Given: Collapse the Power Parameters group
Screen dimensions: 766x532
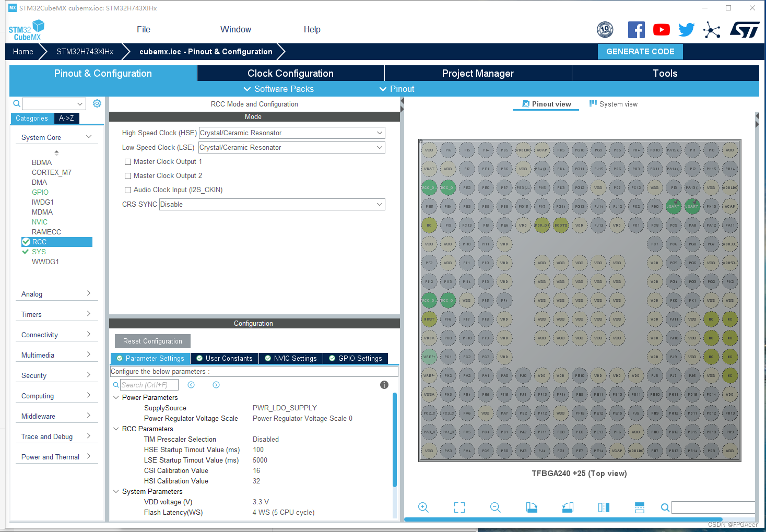Looking at the screenshot, I should pyautogui.click(x=116, y=397).
